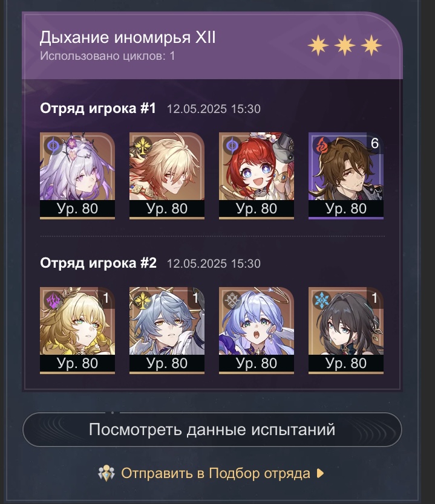The image size is (435, 504).
Task: Select the brown-haired man portrait with eidolon 6
Action: pyautogui.click(x=346, y=175)
